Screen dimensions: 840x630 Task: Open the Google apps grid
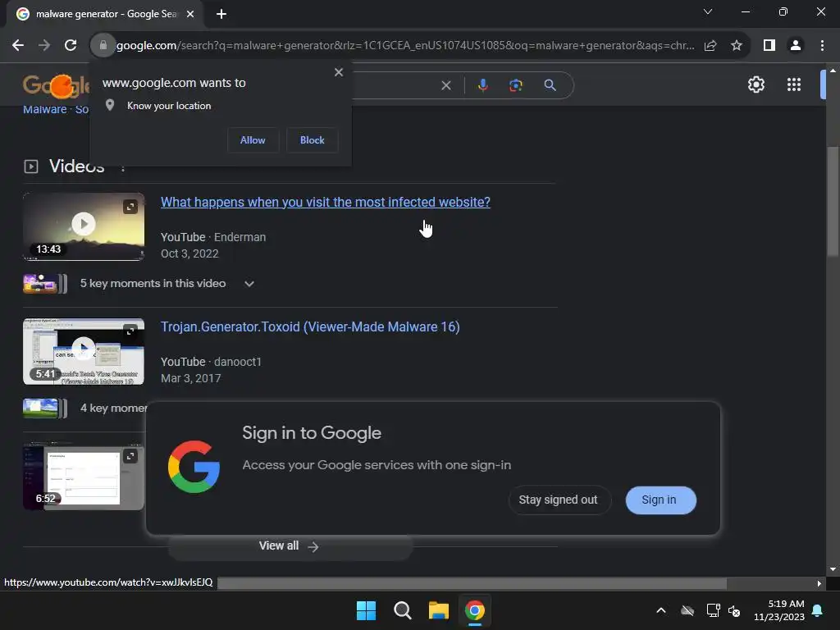pyautogui.click(x=794, y=84)
